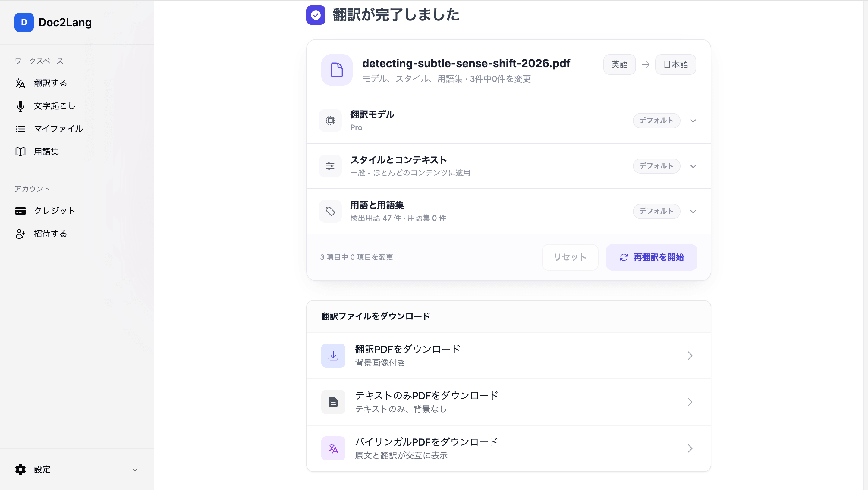Open the マイファイル list icon

click(20, 129)
